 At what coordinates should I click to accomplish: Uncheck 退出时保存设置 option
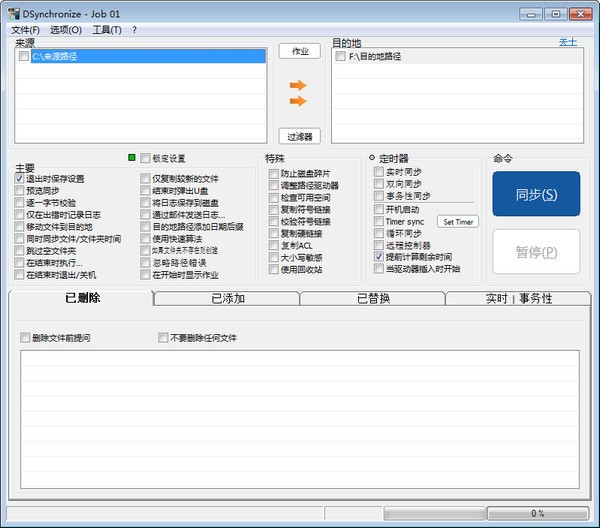[x=20, y=178]
